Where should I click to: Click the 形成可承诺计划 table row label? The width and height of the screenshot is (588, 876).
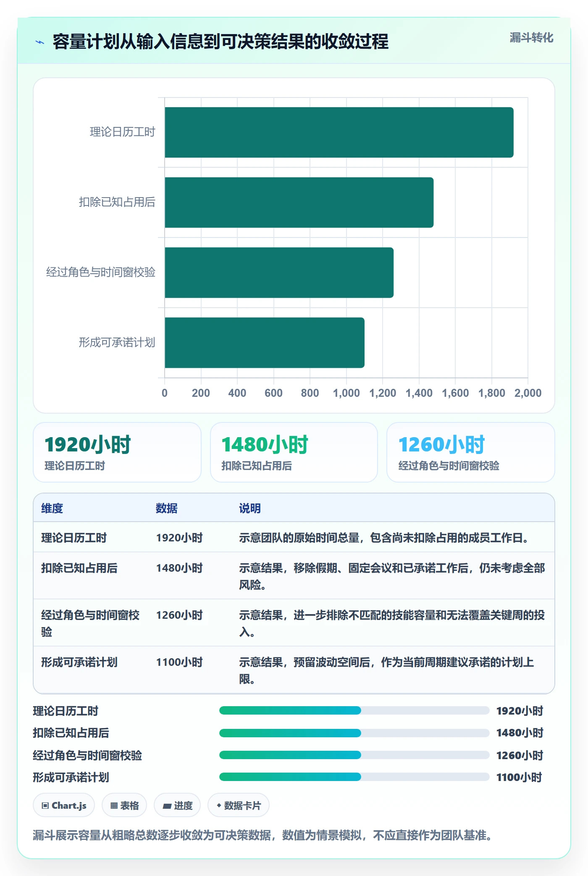pyautogui.click(x=79, y=662)
